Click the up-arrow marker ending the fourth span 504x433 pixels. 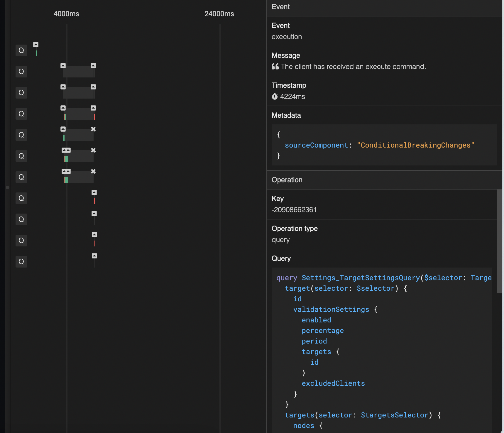pos(93,108)
